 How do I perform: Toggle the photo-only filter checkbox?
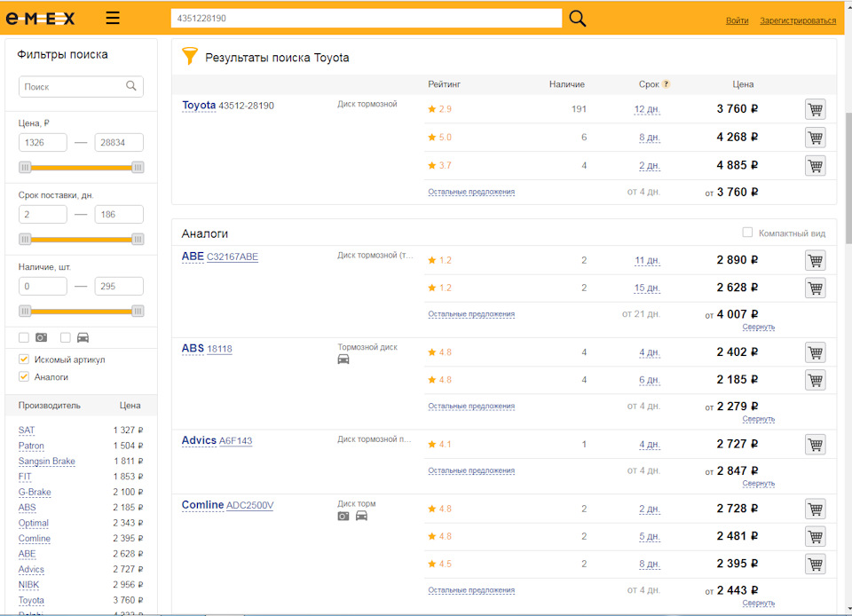pos(24,338)
